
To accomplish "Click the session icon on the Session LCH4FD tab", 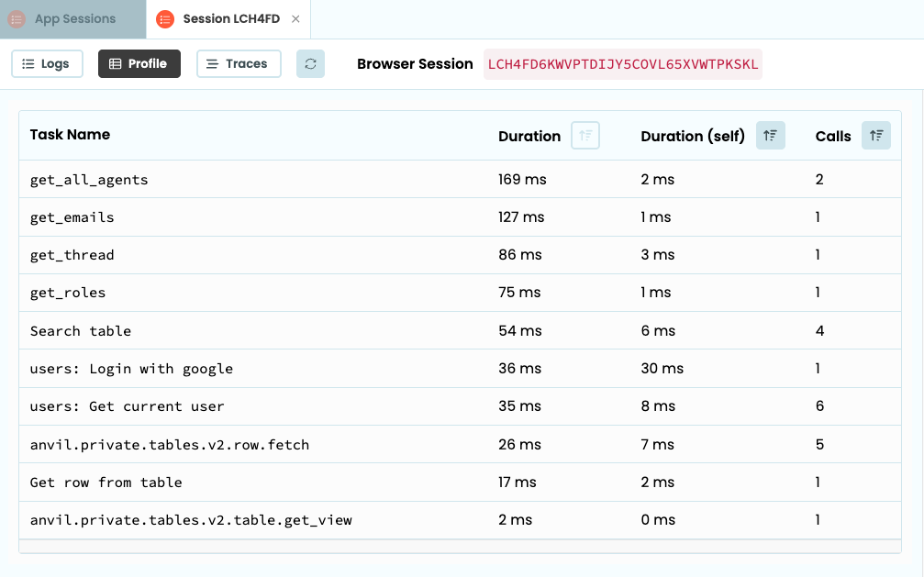I will 164,18.
